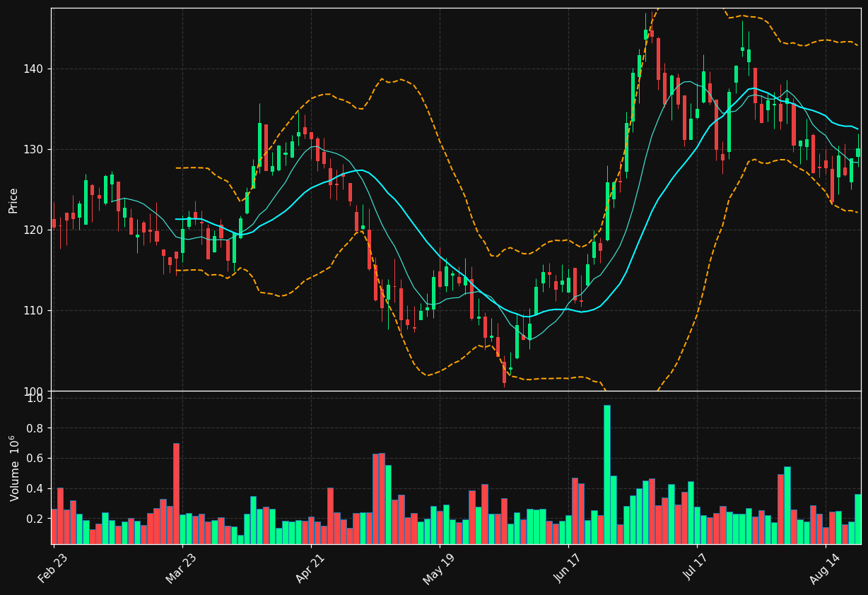Viewport: 868px width, 595px height.
Task: Click the Apr 21 date label
Action: (x=310, y=567)
